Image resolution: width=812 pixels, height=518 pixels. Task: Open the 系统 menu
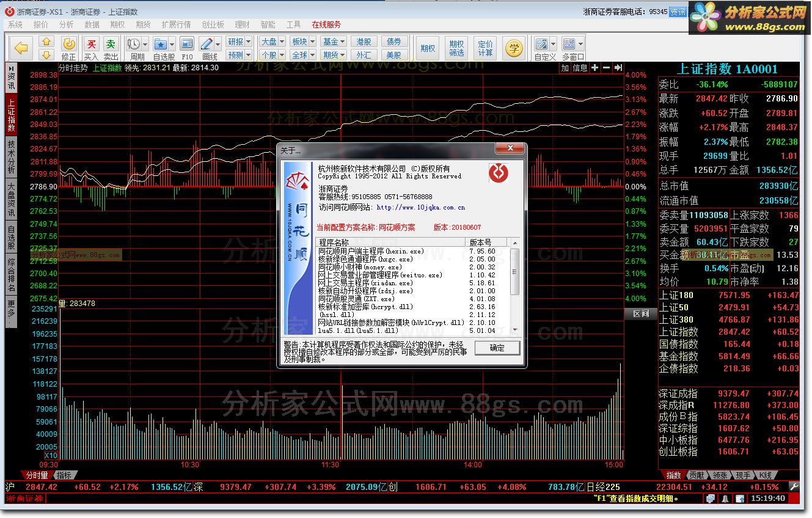pos(15,24)
